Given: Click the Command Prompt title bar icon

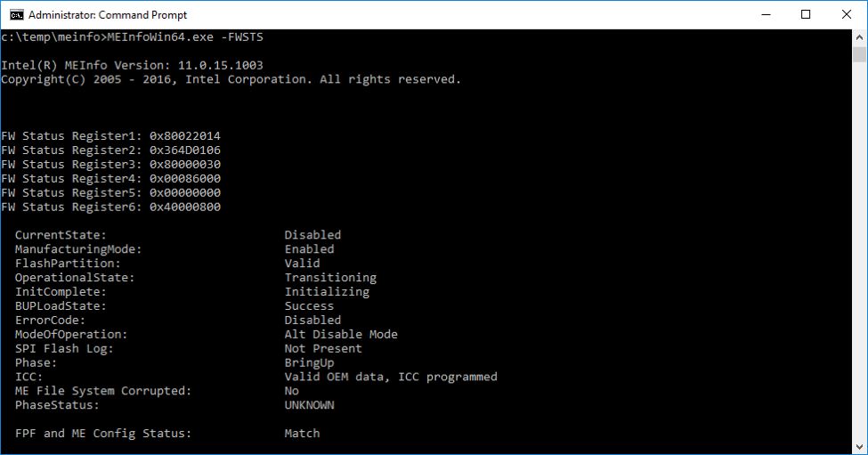Looking at the screenshot, I should (x=15, y=14).
